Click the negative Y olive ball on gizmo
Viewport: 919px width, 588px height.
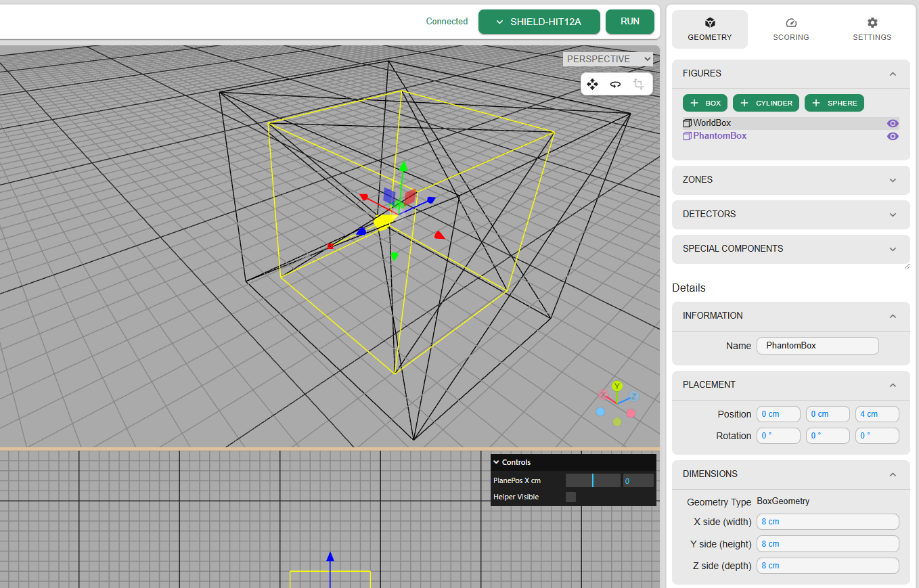coord(617,422)
